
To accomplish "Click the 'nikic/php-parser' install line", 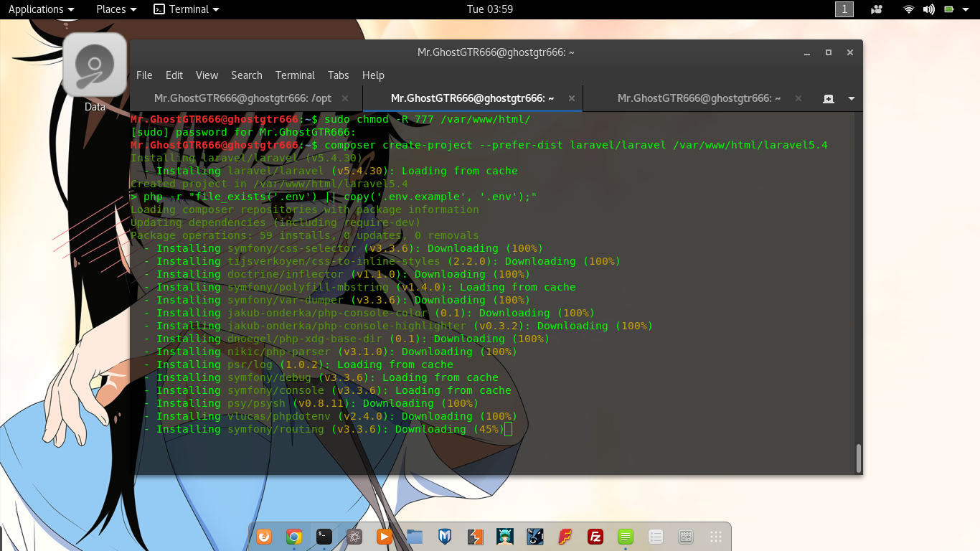I will pyautogui.click(x=331, y=352).
